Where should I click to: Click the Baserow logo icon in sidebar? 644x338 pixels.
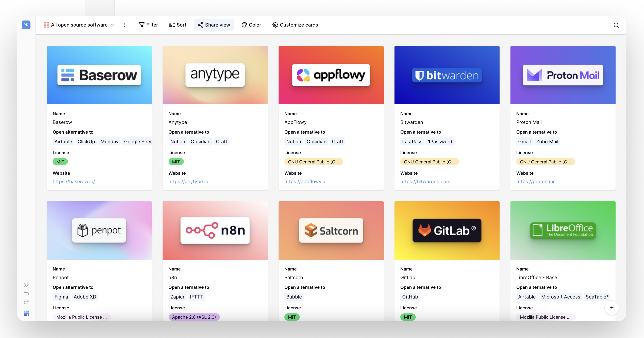(26, 313)
